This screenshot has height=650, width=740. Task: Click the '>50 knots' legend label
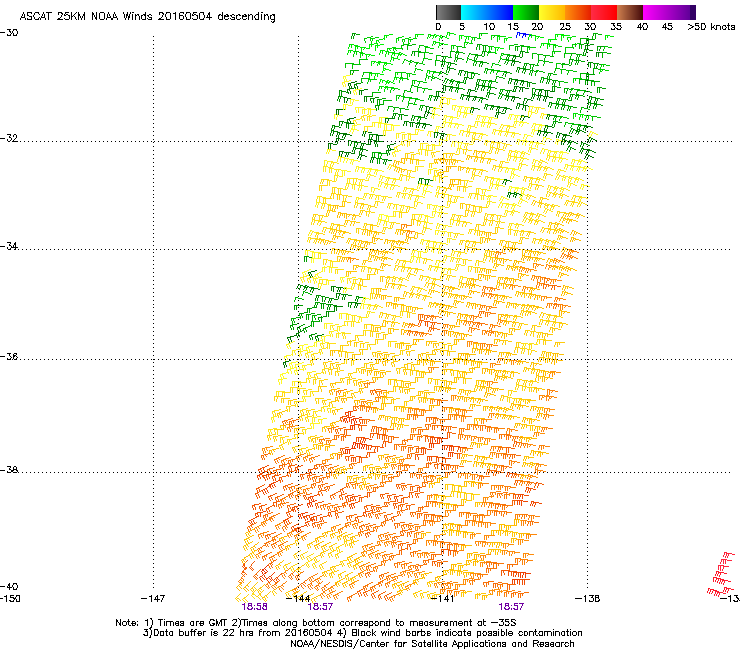tap(711, 27)
